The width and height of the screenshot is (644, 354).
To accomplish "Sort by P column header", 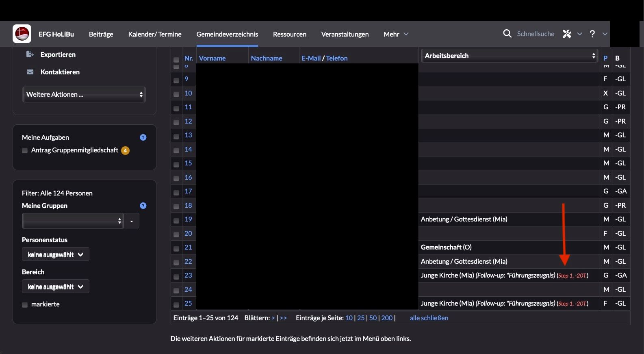I will [x=605, y=58].
